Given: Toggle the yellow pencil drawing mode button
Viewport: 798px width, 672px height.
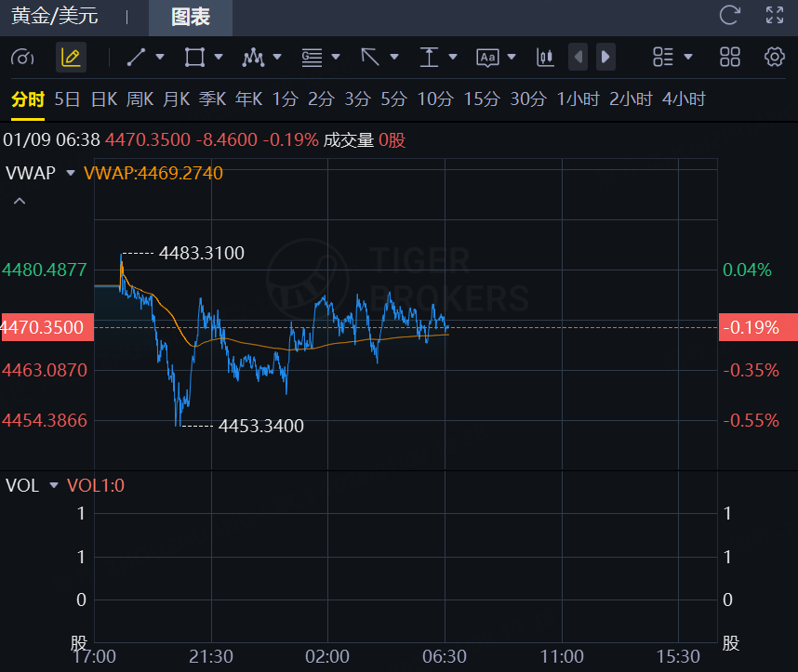Looking at the screenshot, I should click(70, 58).
